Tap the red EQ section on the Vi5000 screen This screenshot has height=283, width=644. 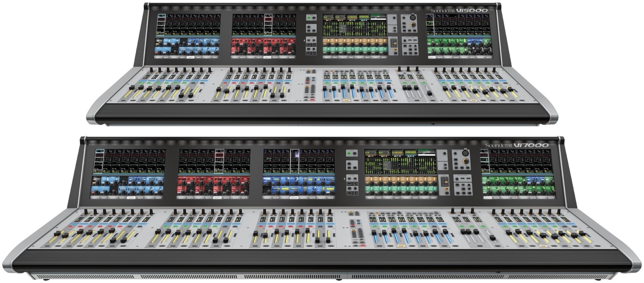(x=263, y=47)
